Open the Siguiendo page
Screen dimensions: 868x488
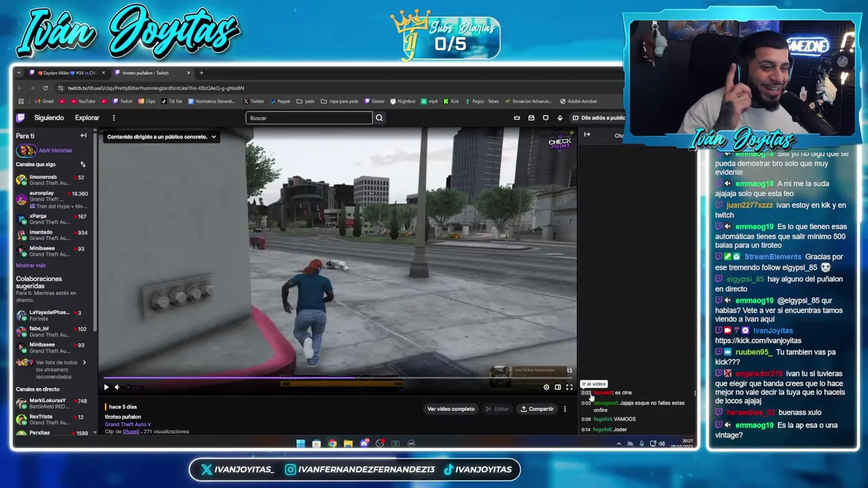[x=49, y=118]
